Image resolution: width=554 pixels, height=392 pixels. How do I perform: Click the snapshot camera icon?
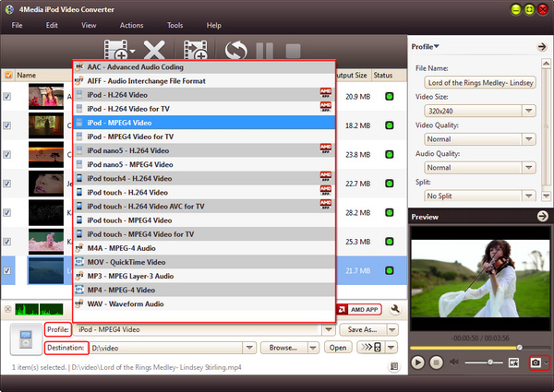coord(536,362)
